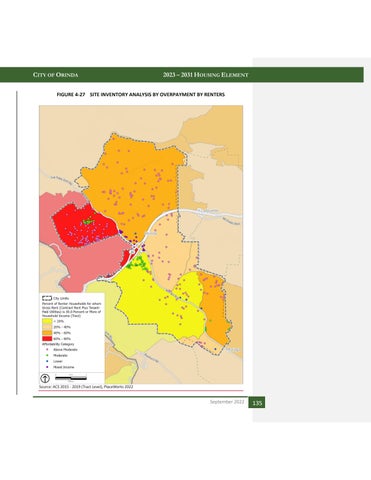Click the green moderate site cluster in red tract
The image size is (371, 480).
pos(89,220)
